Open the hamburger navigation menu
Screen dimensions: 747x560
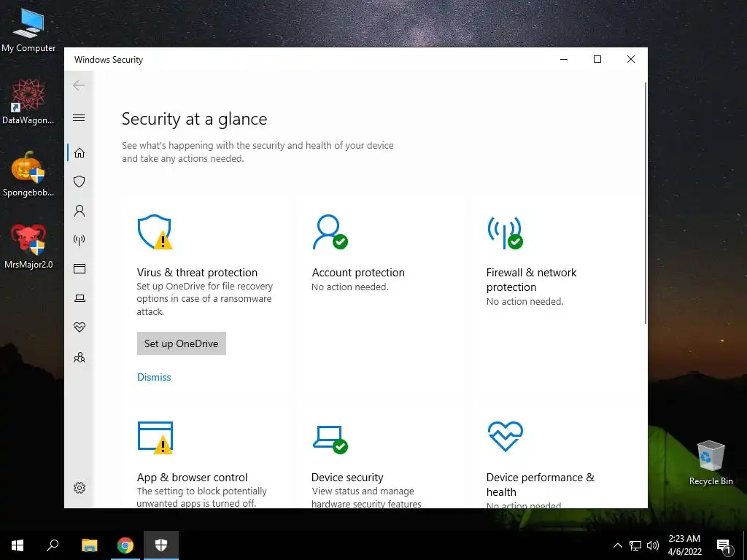(x=79, y=117)
